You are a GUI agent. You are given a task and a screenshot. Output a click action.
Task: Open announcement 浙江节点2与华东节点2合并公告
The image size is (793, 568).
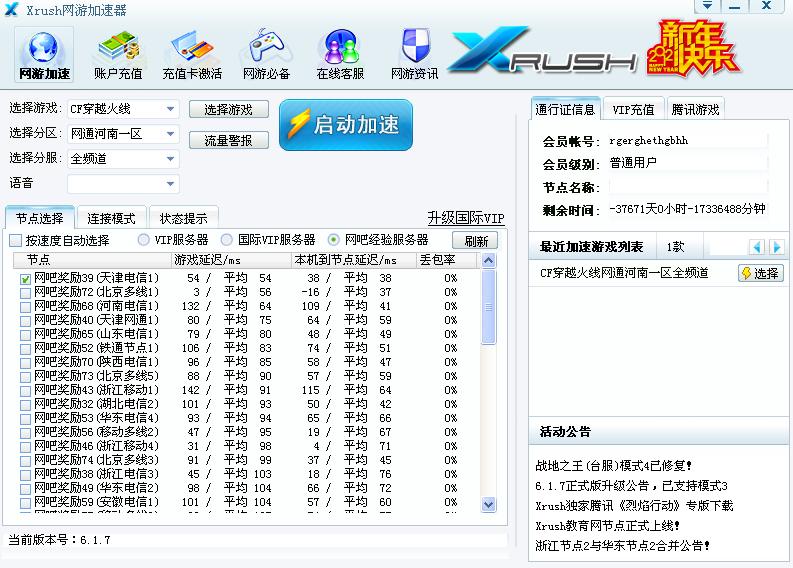[623, 546]
